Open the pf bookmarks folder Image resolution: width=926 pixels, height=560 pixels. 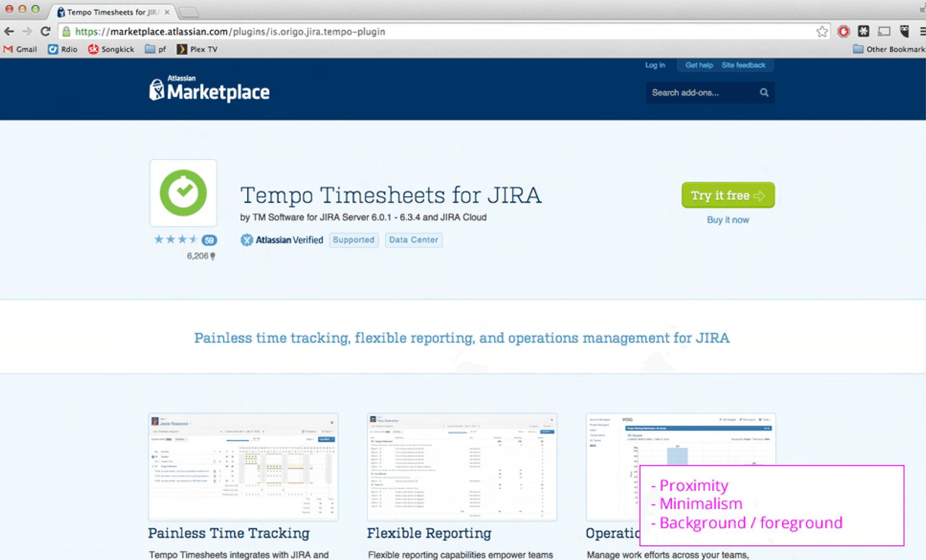tap(155, 49)
